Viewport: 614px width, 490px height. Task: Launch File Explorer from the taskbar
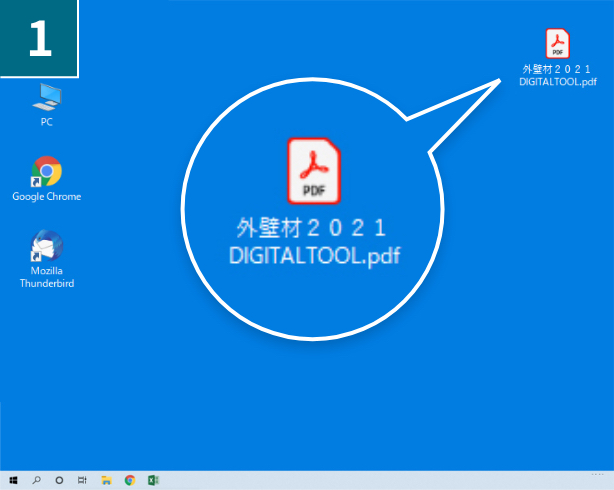106,480
